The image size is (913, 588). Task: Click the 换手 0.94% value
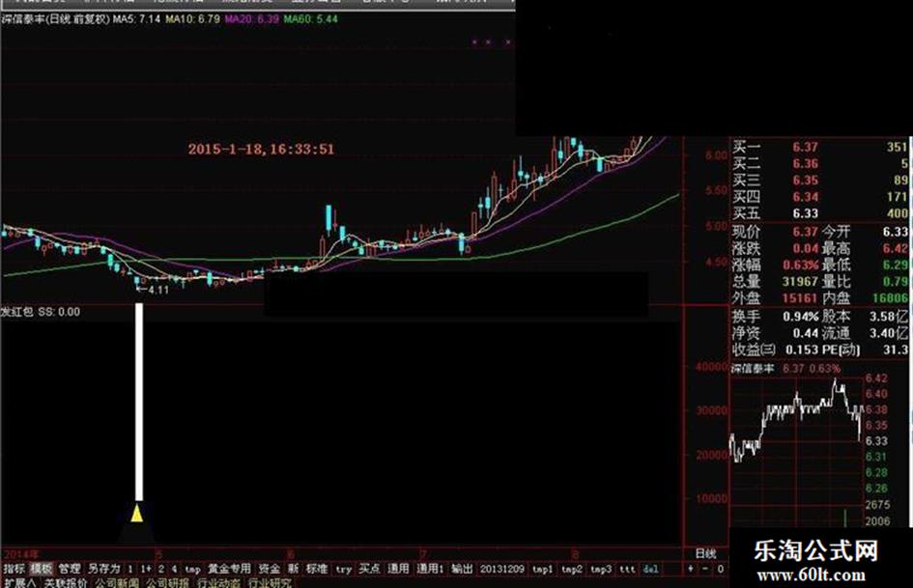pos(801,317)
